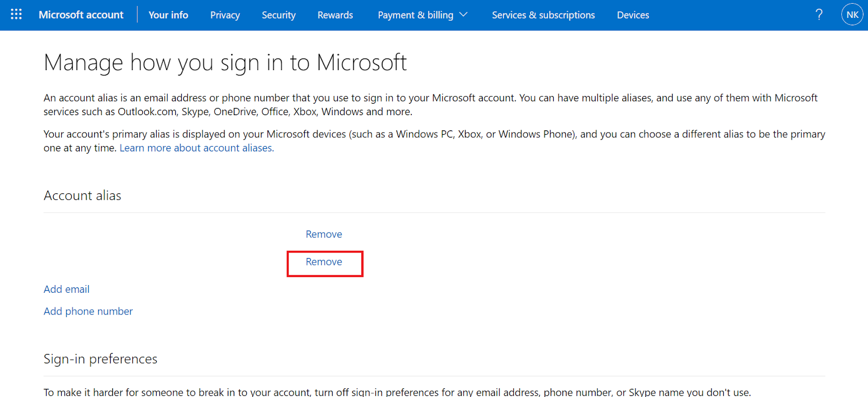Viewport: 868px width, 397px height.
Task: Open the app launcher waffle grid
Action: [x=16, y=15]
